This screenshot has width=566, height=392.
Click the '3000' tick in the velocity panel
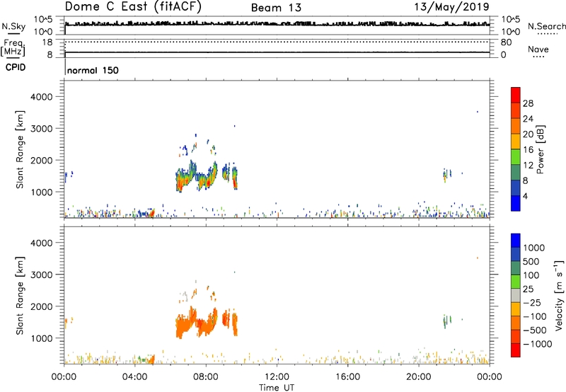[41, 275]
